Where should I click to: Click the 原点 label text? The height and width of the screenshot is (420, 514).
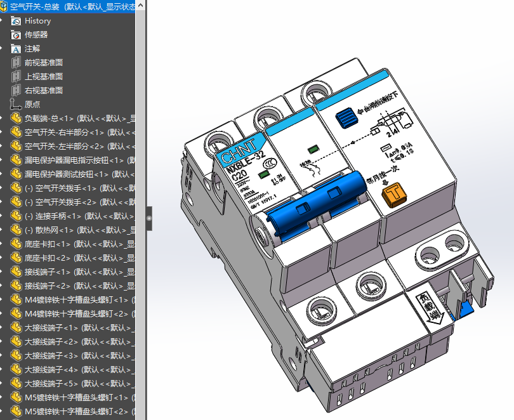coord(32,104)
